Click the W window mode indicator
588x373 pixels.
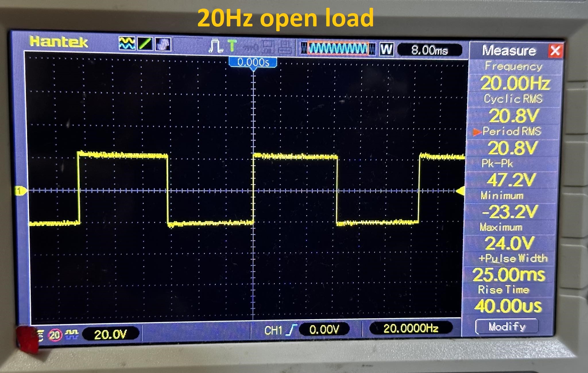386,49
